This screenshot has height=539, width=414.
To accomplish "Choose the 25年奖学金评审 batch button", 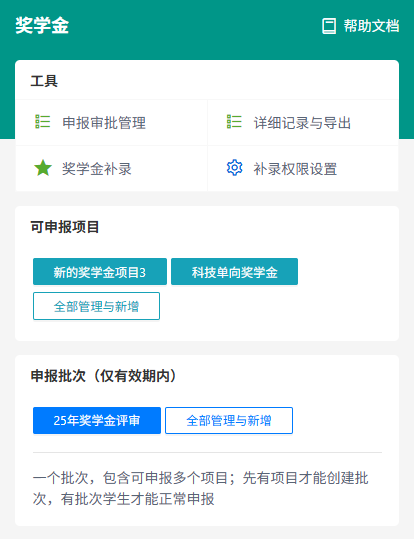I will coord(97,420).
